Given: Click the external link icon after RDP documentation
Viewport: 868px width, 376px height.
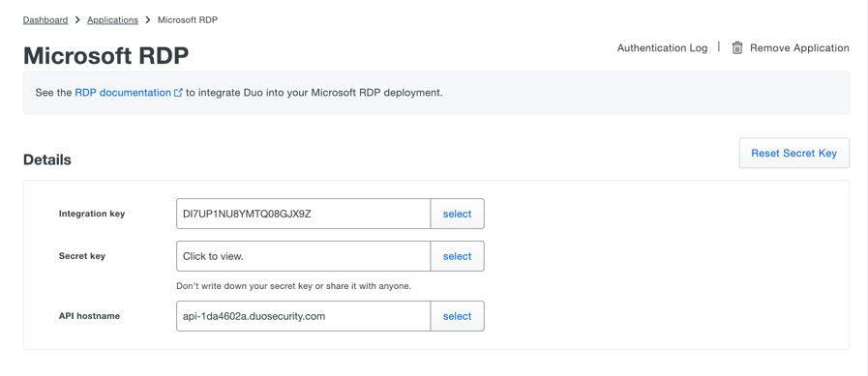Looking at the screenshot, I should tap(178, 93).
